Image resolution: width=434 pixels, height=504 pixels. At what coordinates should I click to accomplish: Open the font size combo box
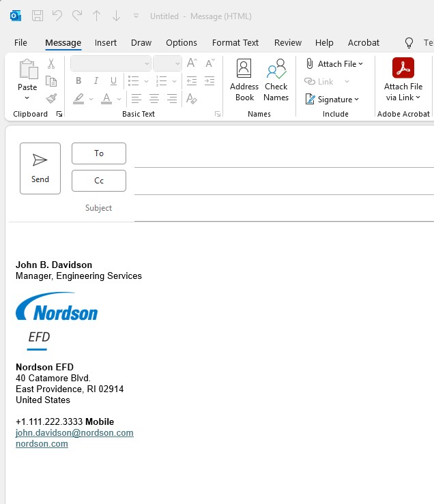click(167, 63)
